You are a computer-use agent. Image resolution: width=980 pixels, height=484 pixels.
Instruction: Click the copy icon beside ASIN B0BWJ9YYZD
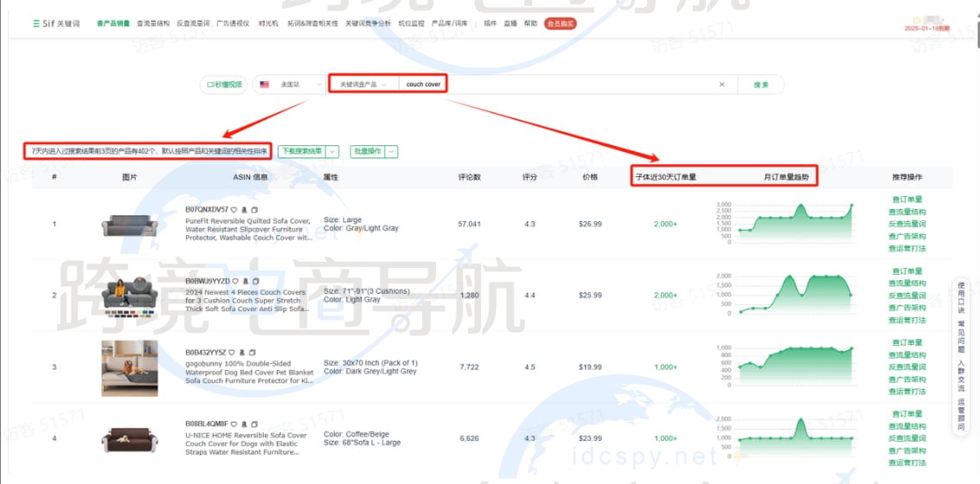click(255, 281)
